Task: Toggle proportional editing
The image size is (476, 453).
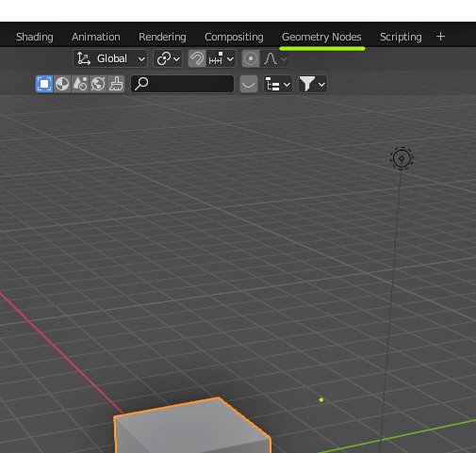Action: pyautogui.click(x=251, y=58)
